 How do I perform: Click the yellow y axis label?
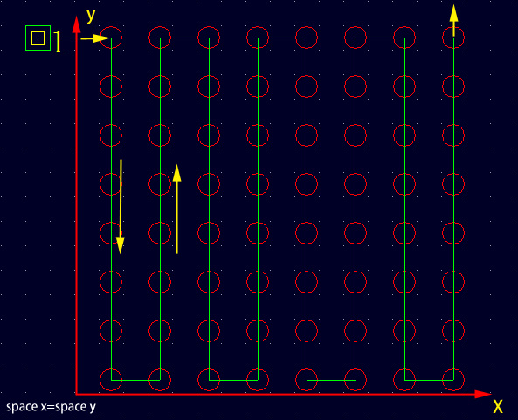click(91, 17)
